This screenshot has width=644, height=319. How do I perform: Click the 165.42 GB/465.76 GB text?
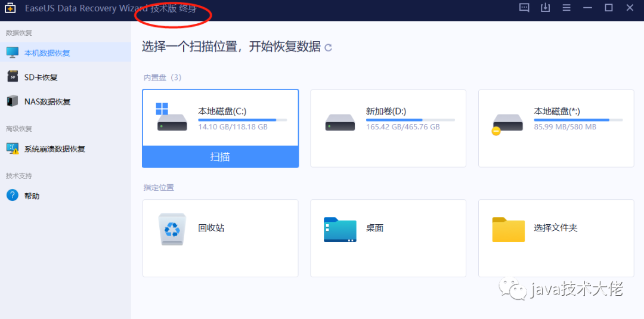403,127
